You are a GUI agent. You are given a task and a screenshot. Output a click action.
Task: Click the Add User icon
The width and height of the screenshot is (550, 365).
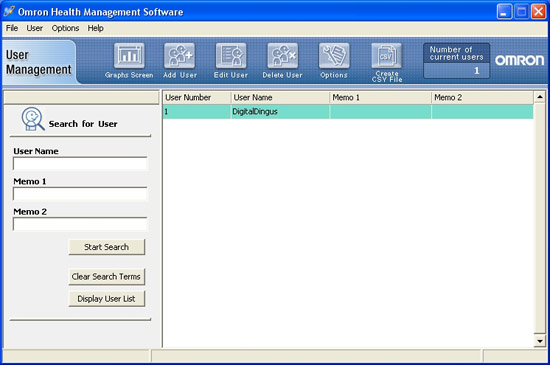179,56
